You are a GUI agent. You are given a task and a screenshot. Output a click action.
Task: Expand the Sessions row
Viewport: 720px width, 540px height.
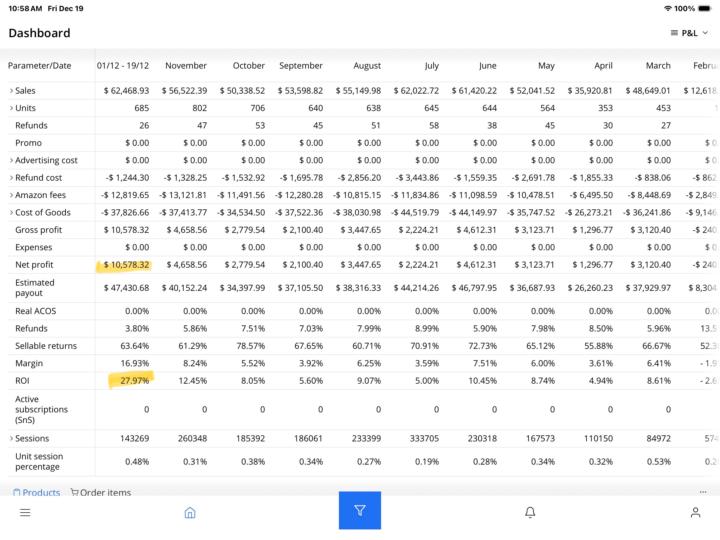coord(11,438)
